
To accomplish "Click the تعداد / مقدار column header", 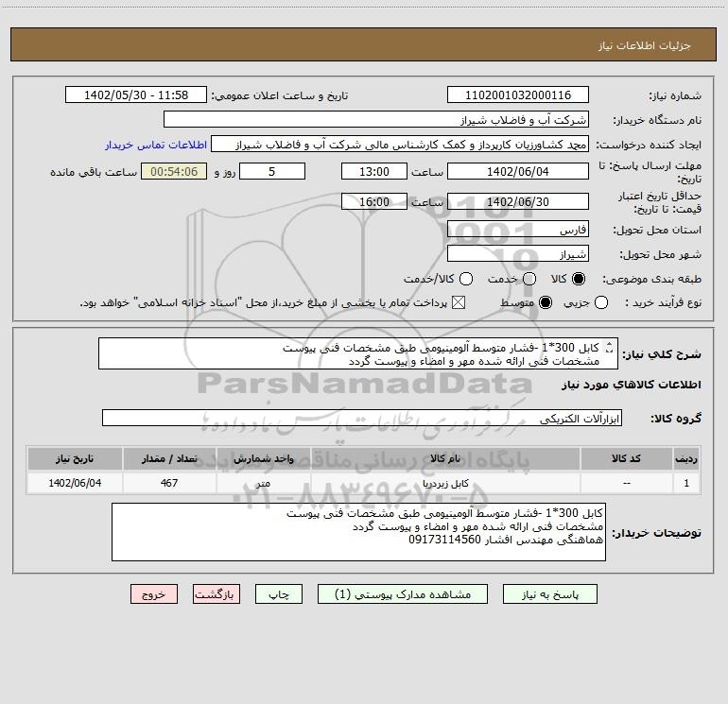I will [x=169, y=458].
